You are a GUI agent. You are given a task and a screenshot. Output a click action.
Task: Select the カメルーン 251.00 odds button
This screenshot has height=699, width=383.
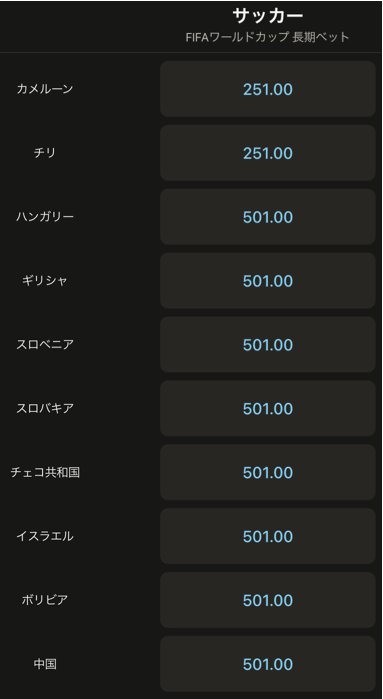(268, 89)
